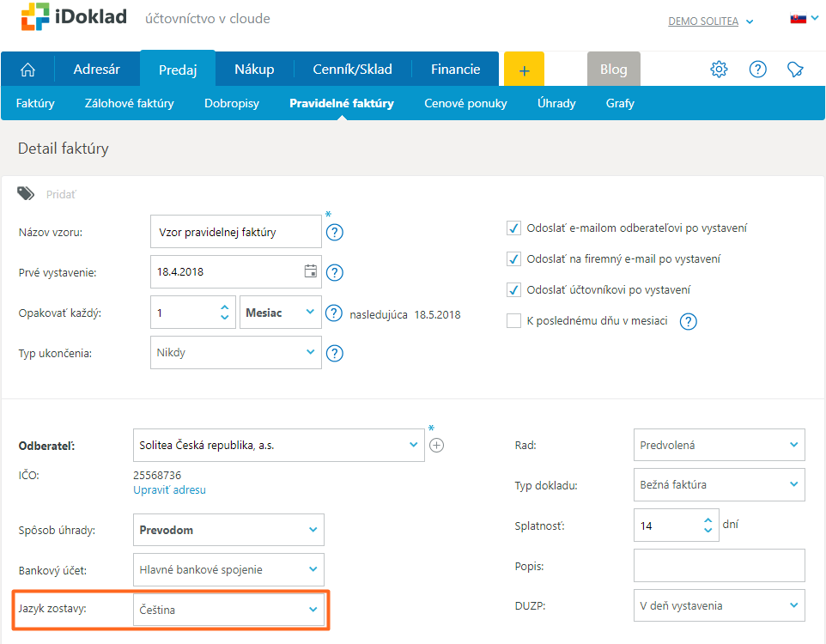Open the Jazyk zostavy dropdown
This screenshot has width=826, height=644.
click(x=229, y=610)
